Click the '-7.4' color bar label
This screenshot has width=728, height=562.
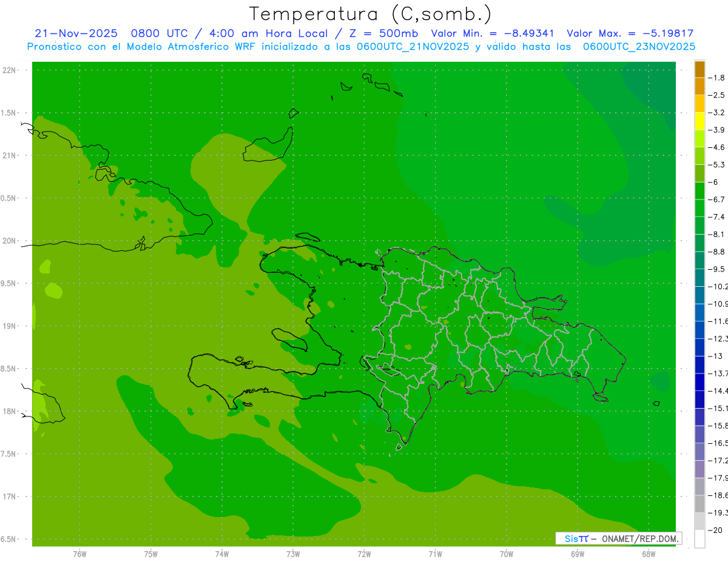716,216
